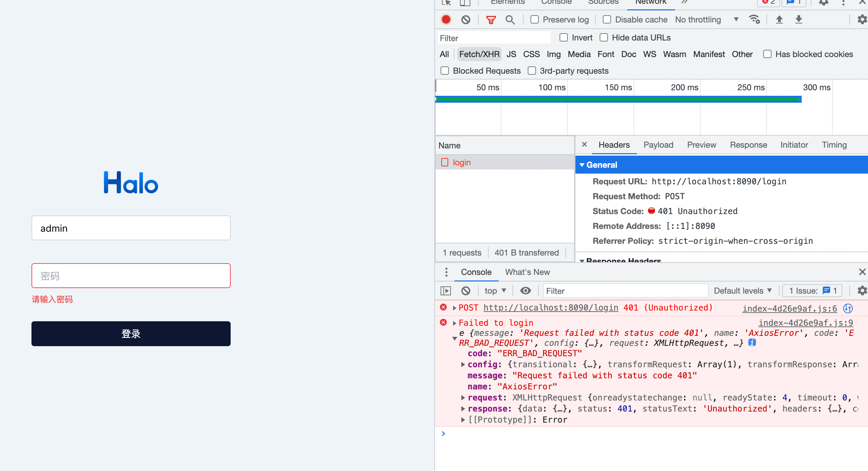Clear console output icon
This screenshot has width=868, height=471.
tap(466, 291)
